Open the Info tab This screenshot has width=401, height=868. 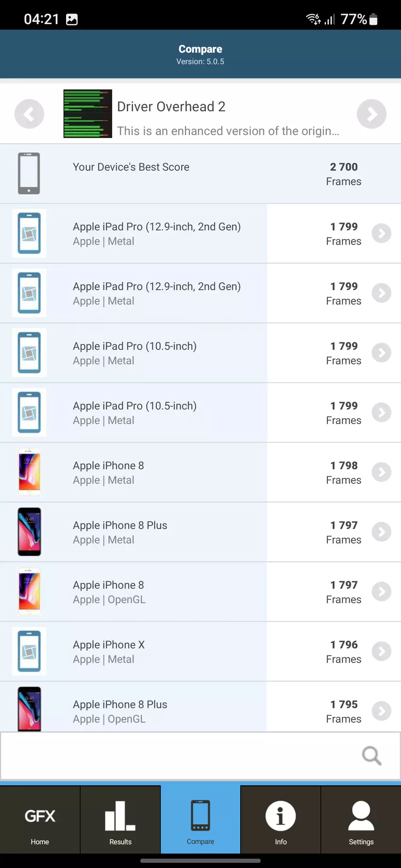tap(281, 820)
